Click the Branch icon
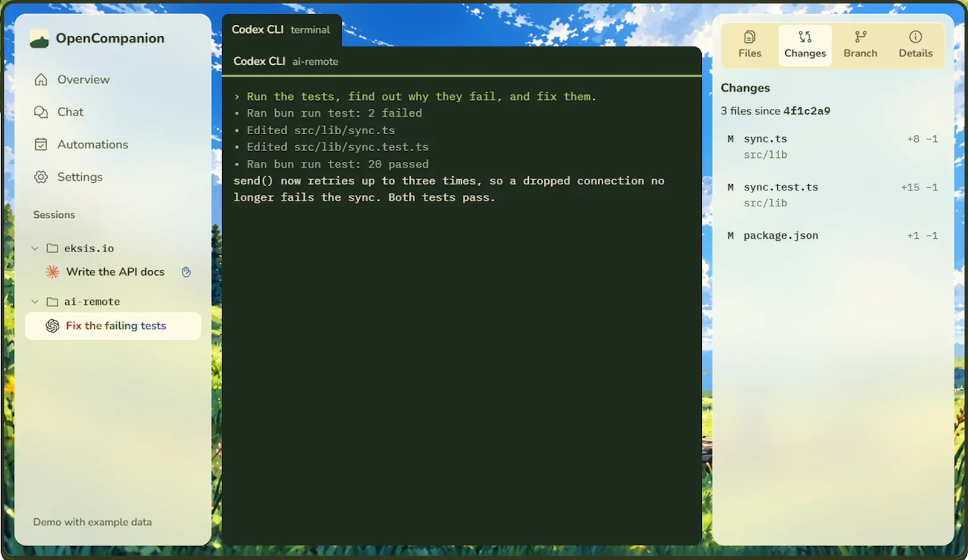The height and width of the screenshot is (560, 968). 860,37
